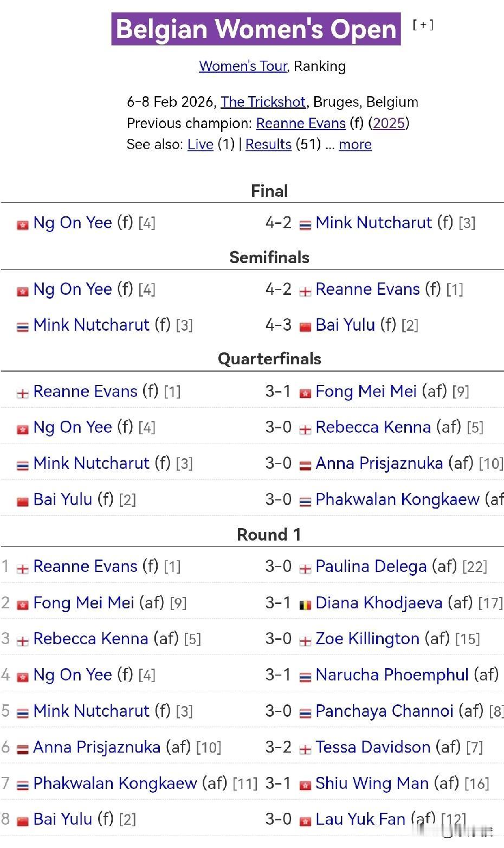Click China flag next to Bai Yulu in Semifinals

[x=305, y=327]
